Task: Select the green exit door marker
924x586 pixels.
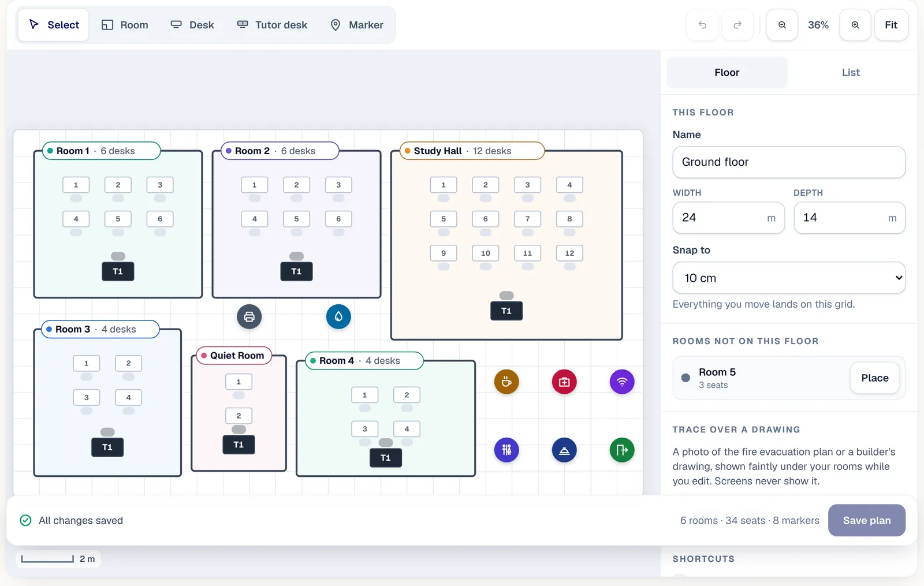Action: pos(622,450)
